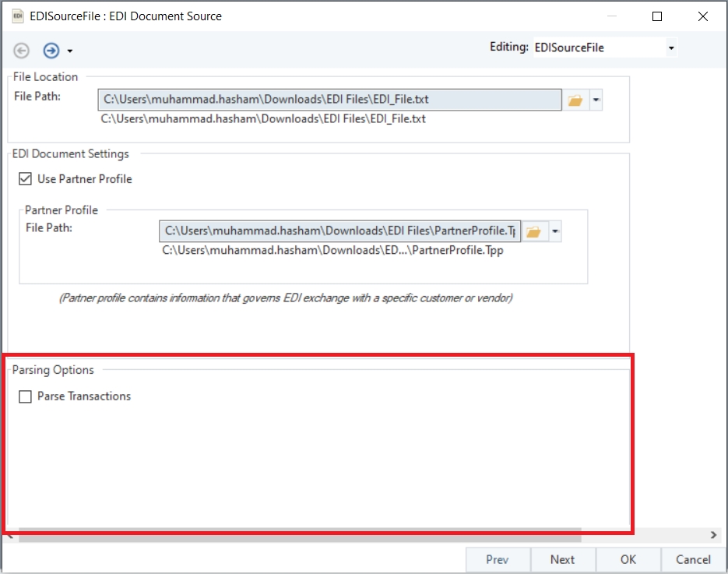Click the forward navigation arrow icon
This screenshot has width=728, height=574.
click(51, 50)
